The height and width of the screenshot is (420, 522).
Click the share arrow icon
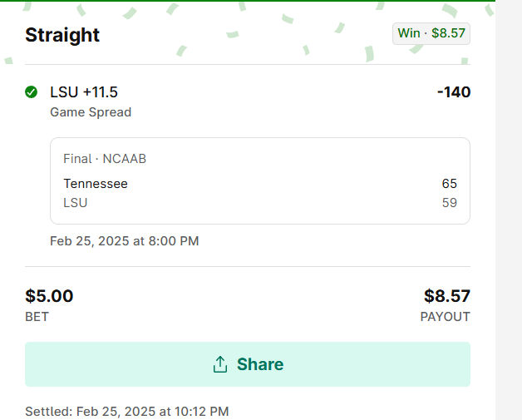[x=220, y=364]
